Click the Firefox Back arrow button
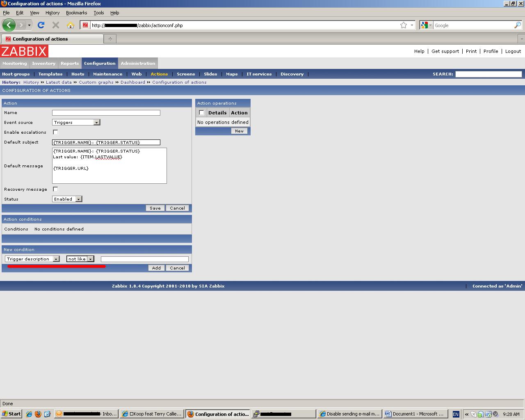This screenshot has width=525, height=420. pos(9,25)
